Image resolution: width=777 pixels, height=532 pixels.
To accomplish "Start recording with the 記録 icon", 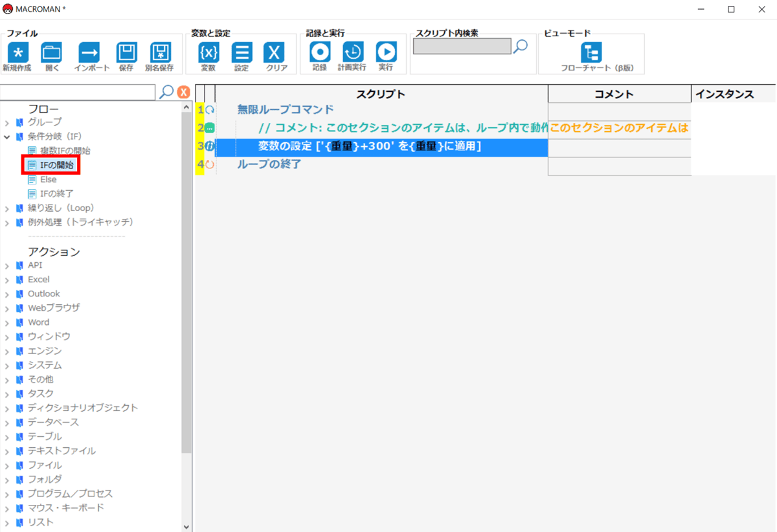I will pyautogui.click(x=320, y=52).
